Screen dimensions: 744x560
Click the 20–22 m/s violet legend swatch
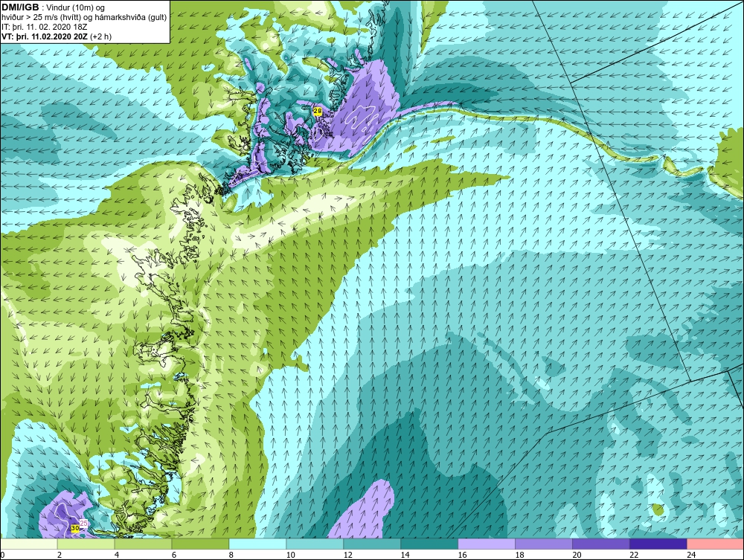(x=600, y=544)
